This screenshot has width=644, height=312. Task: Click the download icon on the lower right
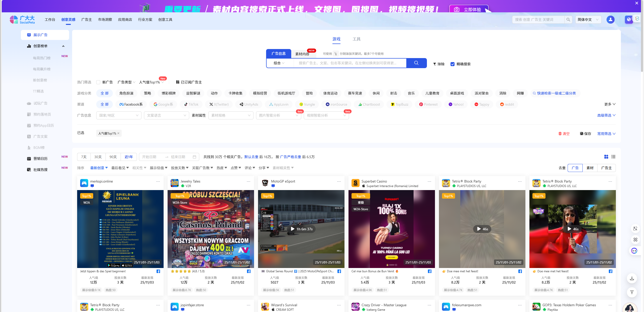632,278
